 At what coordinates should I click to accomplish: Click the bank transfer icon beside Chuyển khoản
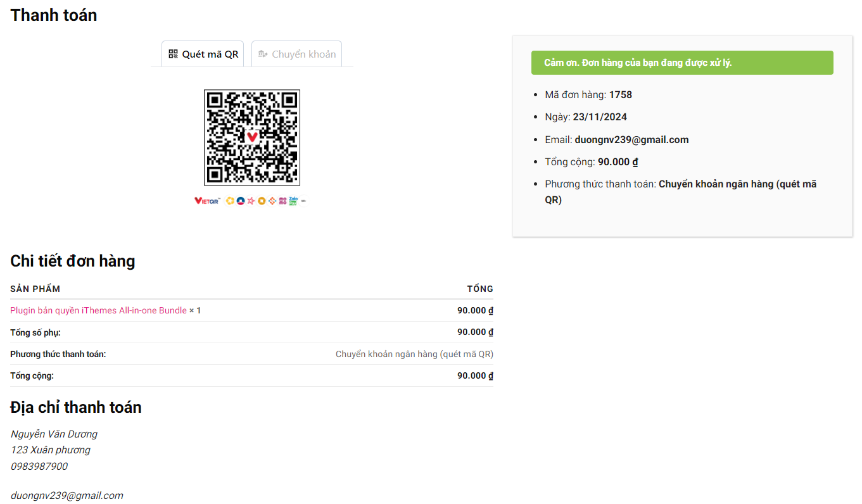(x=263, y=54)
